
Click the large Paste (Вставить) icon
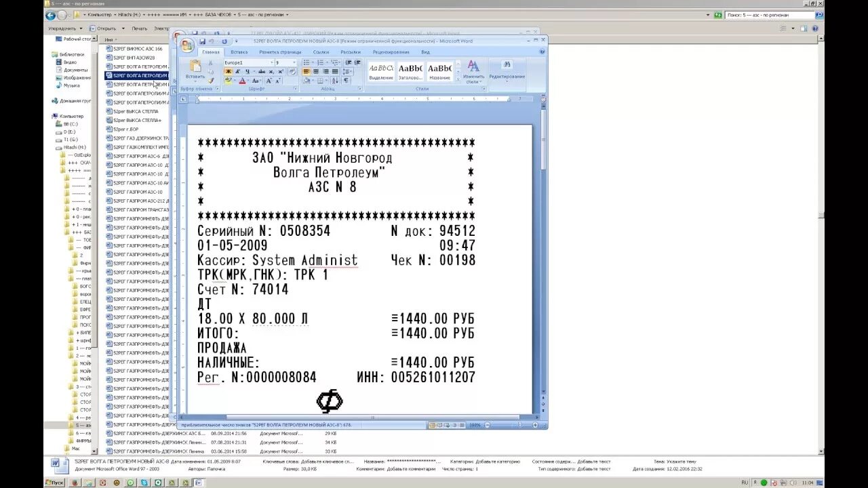195,66
